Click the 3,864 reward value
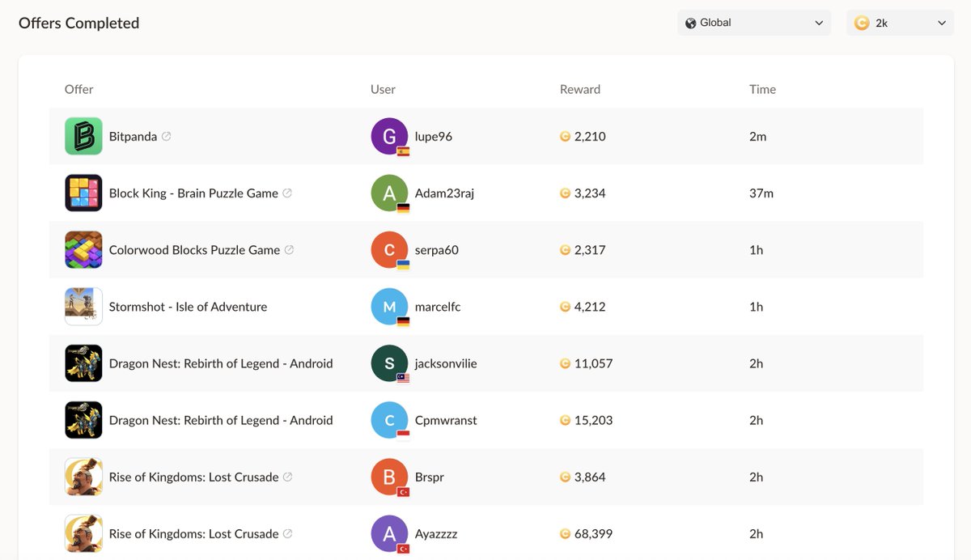Screen dimensions: 971x560 tap(590, 476)
